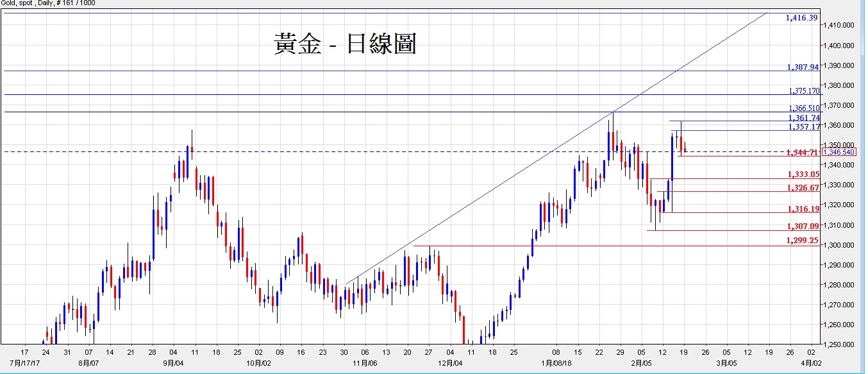Viewport: 868px width, 374px height.
Task: Select the 12月/04 date axis label
Action: click(x=451, y=362)
